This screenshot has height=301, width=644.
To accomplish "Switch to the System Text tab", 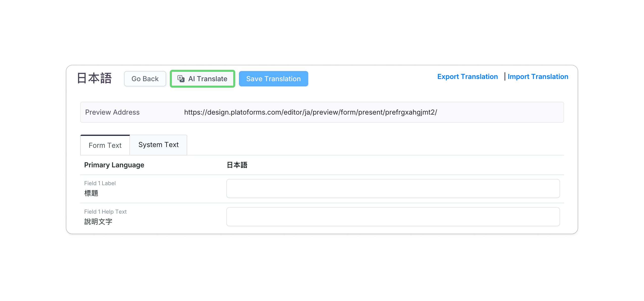I will pos(158,145).
